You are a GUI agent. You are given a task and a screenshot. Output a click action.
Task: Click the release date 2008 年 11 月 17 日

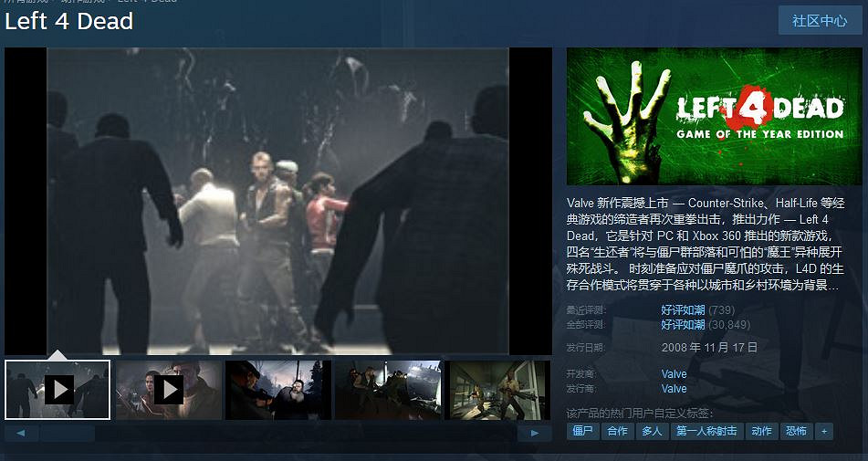click(709, 348)
